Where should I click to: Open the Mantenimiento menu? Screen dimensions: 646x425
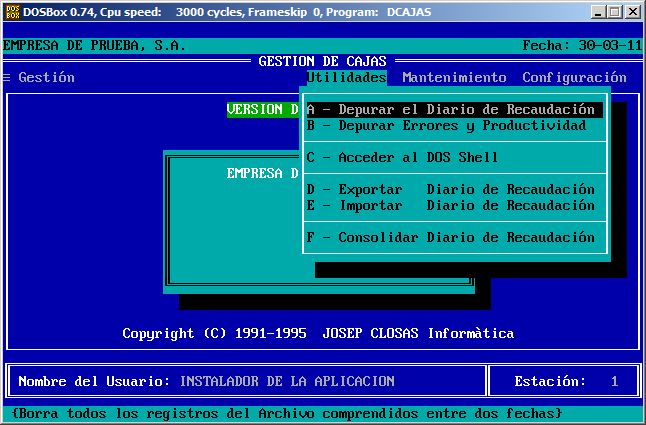coord(454,77)
